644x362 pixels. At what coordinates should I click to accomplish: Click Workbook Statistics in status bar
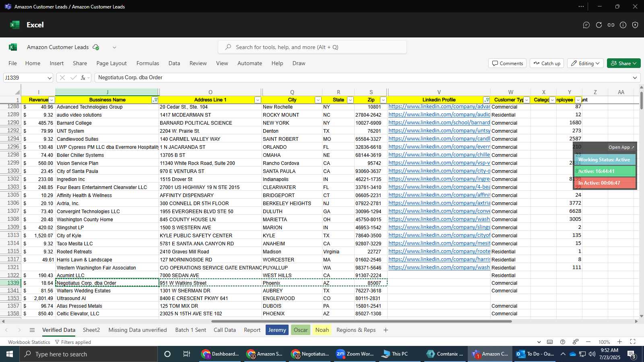(29, 342)
